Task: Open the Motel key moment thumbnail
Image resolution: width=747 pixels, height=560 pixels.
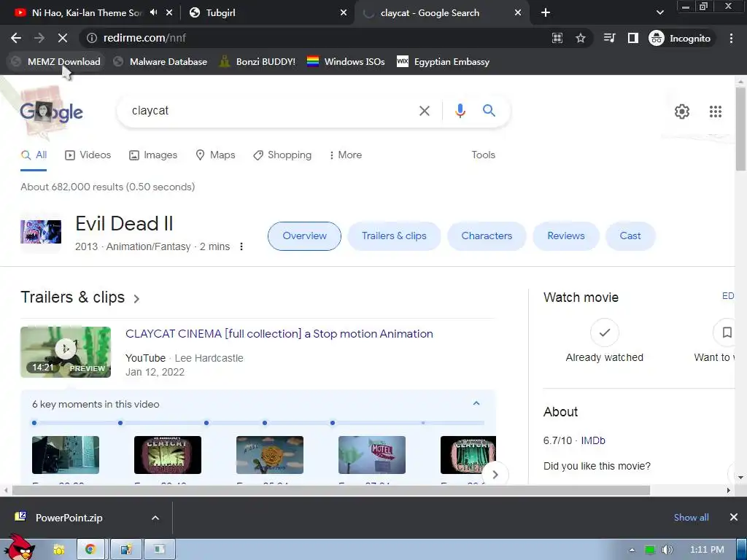Action: click(x=372, y=455)
